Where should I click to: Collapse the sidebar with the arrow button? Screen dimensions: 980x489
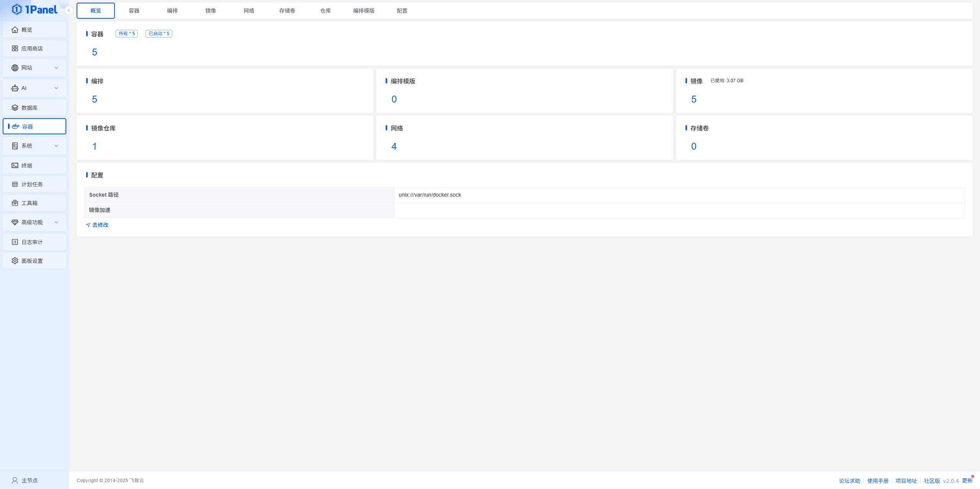coord(69,10)
